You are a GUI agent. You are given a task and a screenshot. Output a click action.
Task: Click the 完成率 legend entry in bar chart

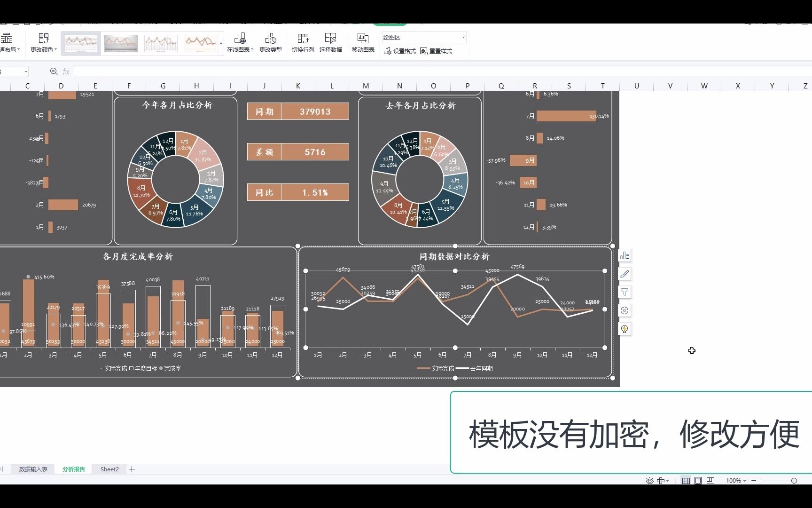coord(170,368)
